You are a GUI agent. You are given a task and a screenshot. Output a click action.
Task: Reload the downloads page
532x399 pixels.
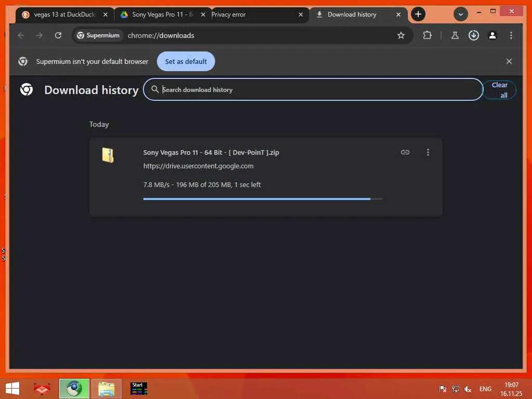[58, 35]
